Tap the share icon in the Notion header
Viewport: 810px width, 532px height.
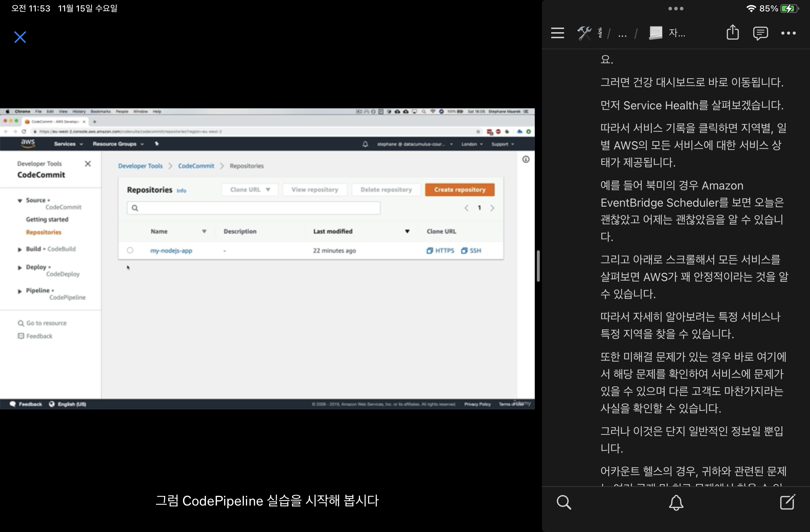click(732, 33)
